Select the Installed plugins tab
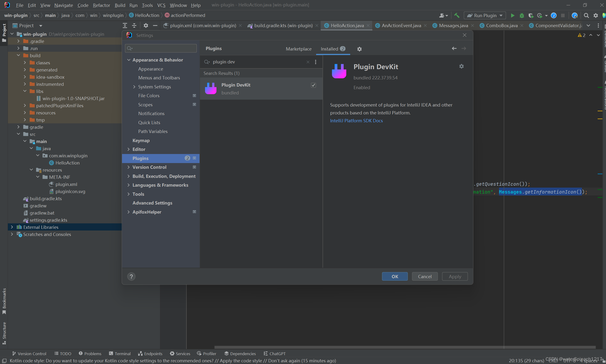The height and width of the screenshot is (364, 606). tap(333, 49)
